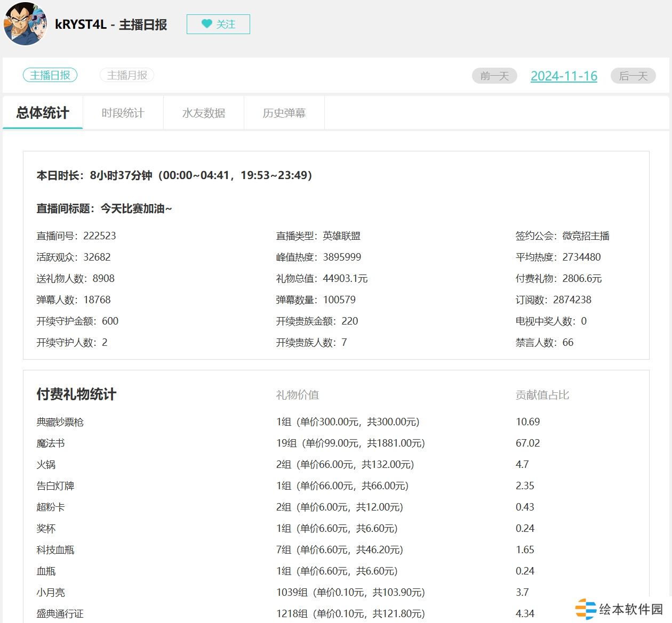Click the kRYST4L - 主播日报 page title
672x623 pixels.
tap(111, 25)
